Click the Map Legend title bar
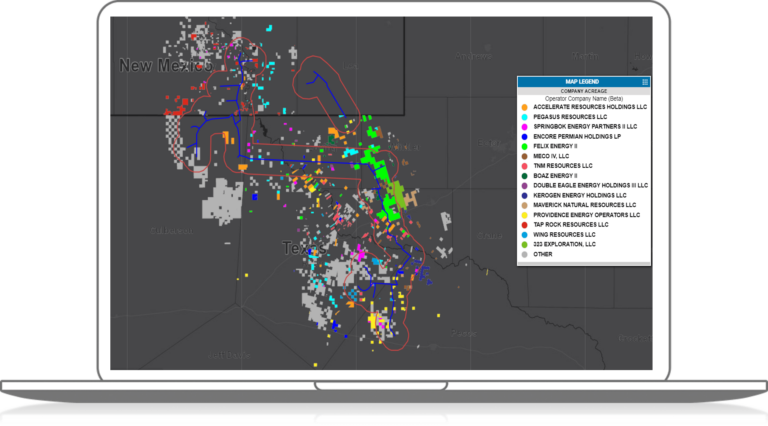 click(582, 81)
